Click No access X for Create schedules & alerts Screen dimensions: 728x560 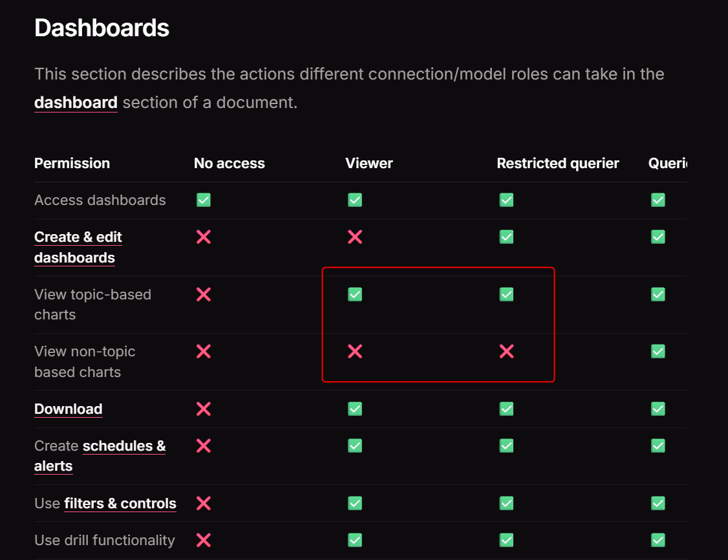click(x=204, y=446)
